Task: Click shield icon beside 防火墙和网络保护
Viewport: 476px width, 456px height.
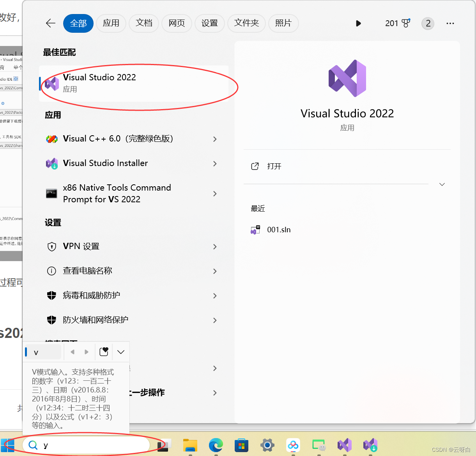Action: [x=51, y=320]
